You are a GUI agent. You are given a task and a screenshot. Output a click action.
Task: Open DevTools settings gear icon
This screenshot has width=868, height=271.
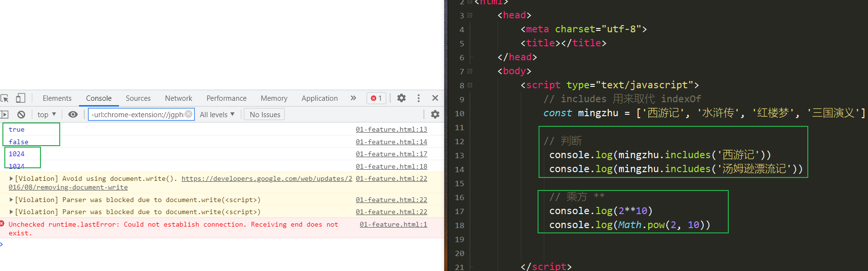pyautogui.click(x=401, y=98)
